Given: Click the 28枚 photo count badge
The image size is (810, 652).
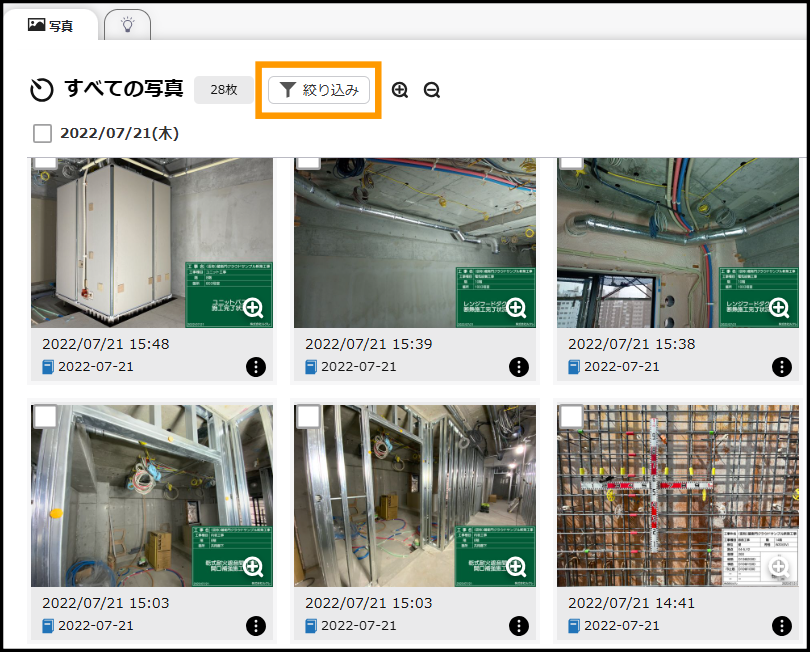Looking at the screenshot, I should [x=224, y=90].
